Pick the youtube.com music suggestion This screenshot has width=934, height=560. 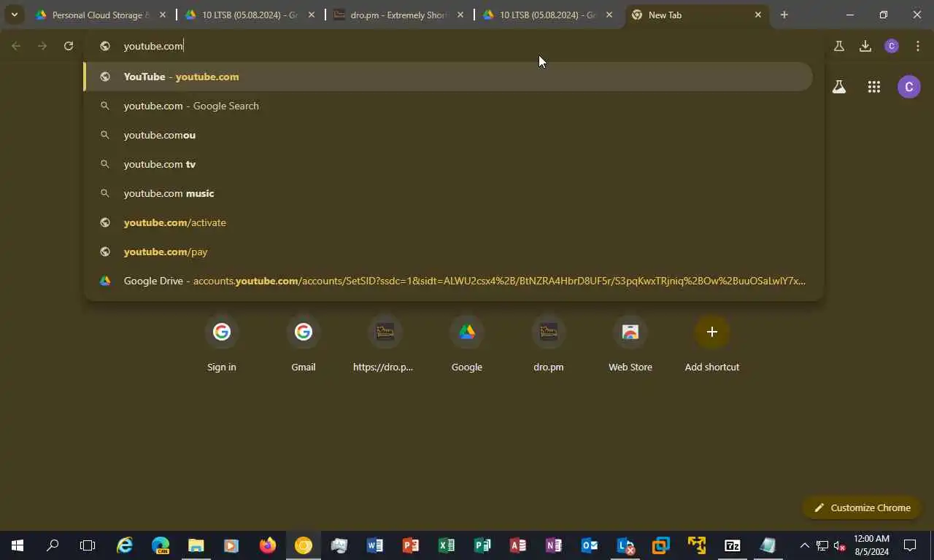point(448,193)
